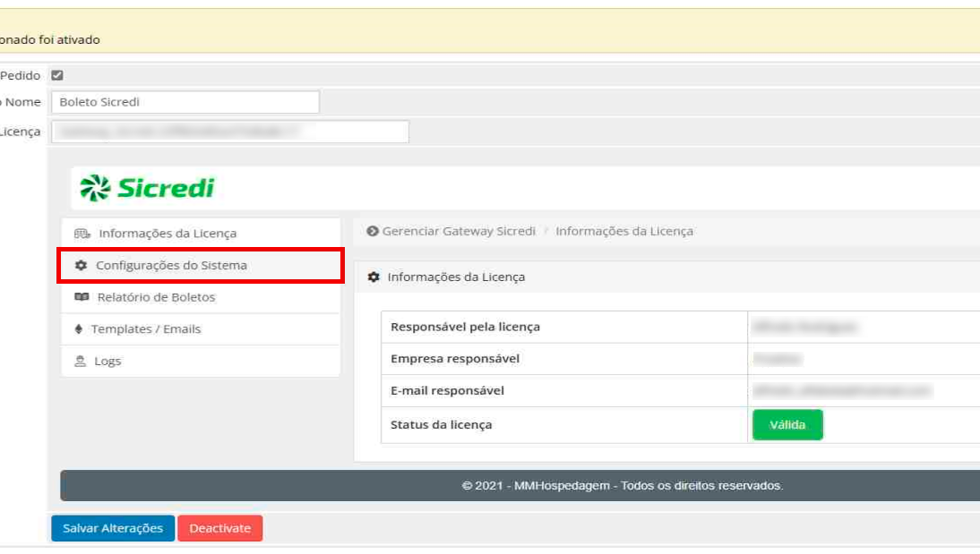980x554 pixels.
Task: Click the license info icon in sidebar
Action: tap(82, 234)
